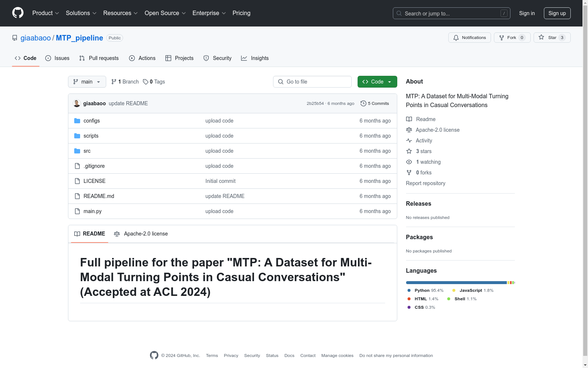Open the Packages section heading
588x368 pixels.
click(419, 237)
